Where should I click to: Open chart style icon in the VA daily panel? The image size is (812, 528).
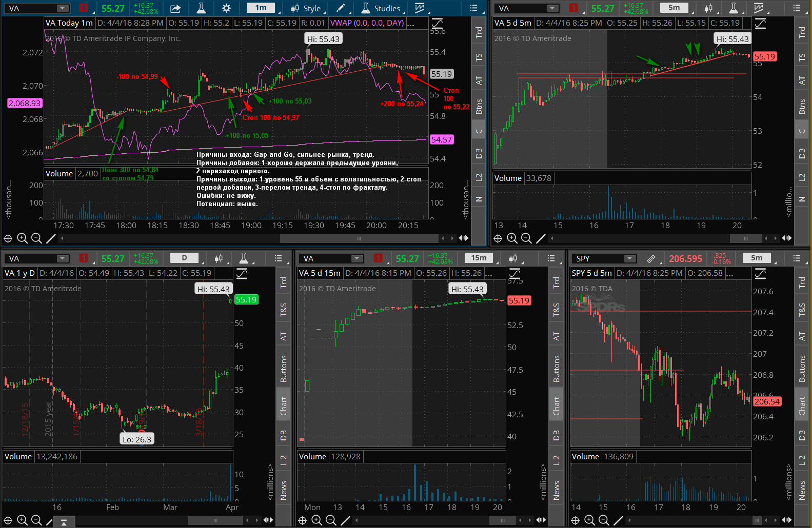coord(219,258)
